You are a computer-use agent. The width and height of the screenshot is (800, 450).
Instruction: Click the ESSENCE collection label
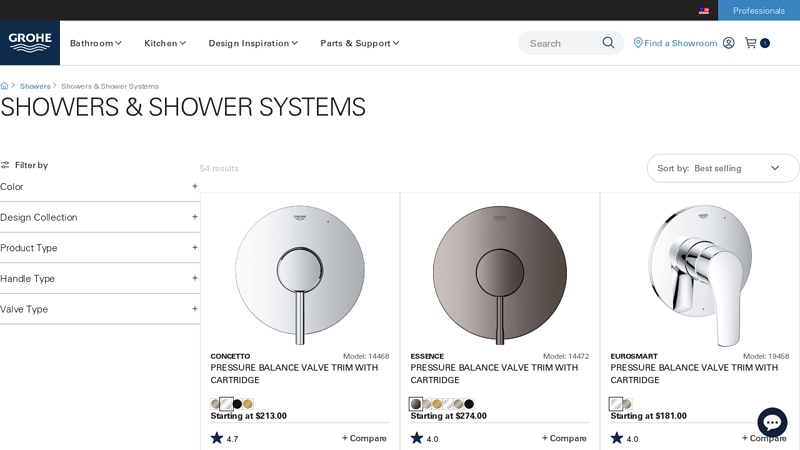[x=427, y=356]
